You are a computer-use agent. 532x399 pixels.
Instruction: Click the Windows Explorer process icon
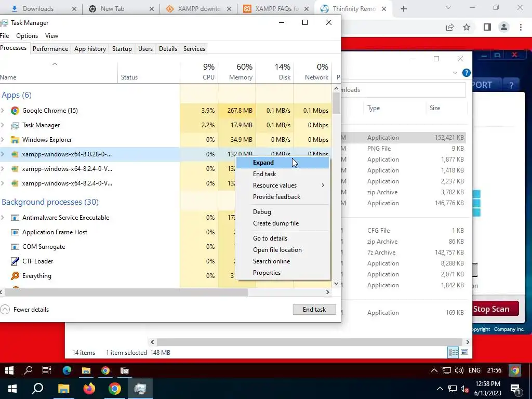(x=15, y=140)
